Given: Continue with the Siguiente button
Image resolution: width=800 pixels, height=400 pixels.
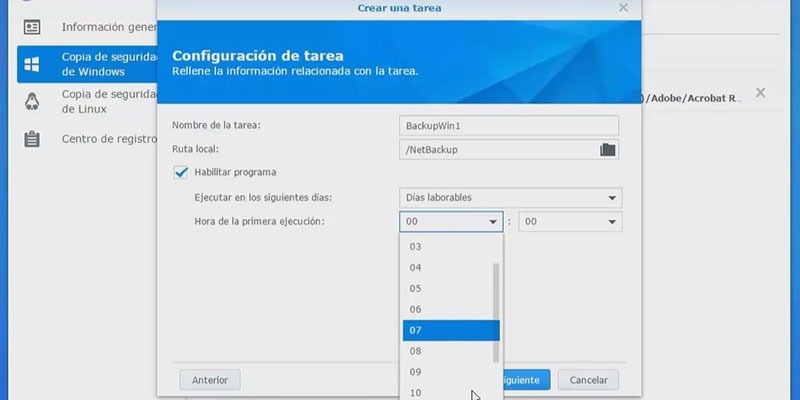Looking at the screenshot, I should coord(526,380).
